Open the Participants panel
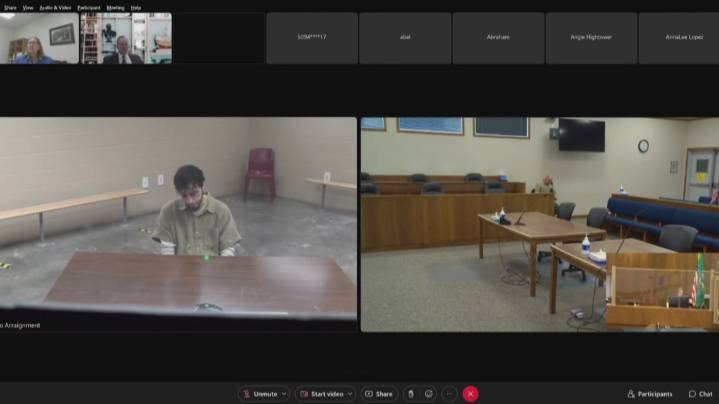This screenshot has width=719, height=404. (650, 394)
